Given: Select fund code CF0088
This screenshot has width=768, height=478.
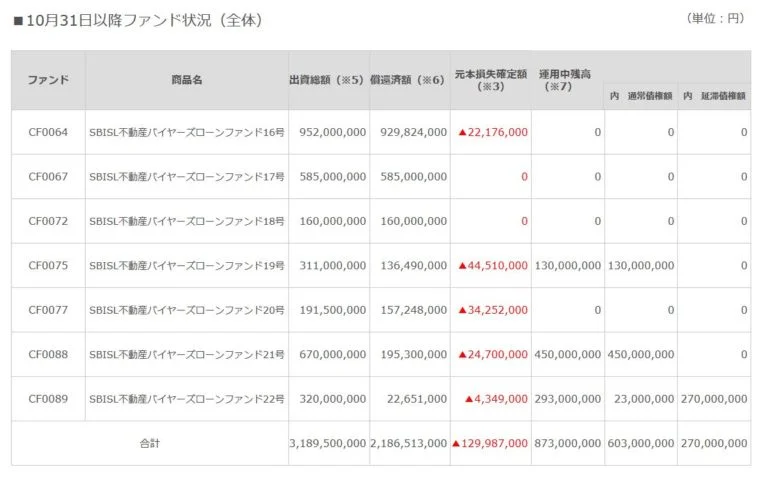Looking at the screenshot, I should click(48, 354).
